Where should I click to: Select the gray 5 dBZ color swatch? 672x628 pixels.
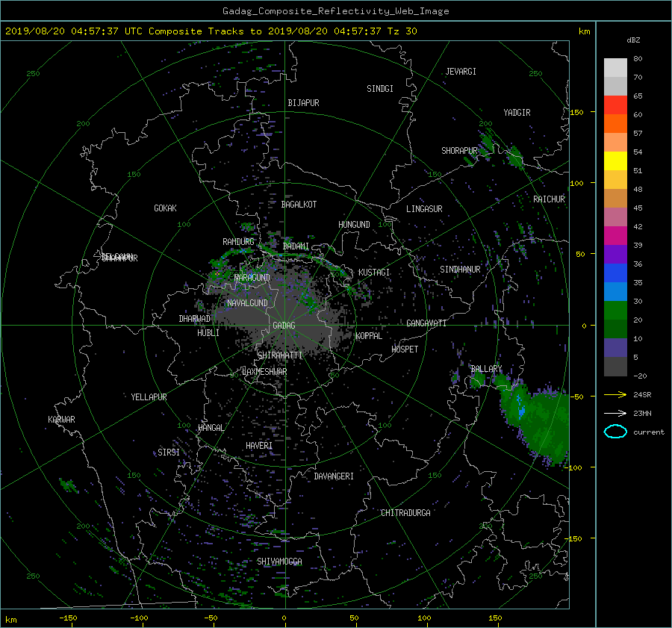[x=615, y=367]
